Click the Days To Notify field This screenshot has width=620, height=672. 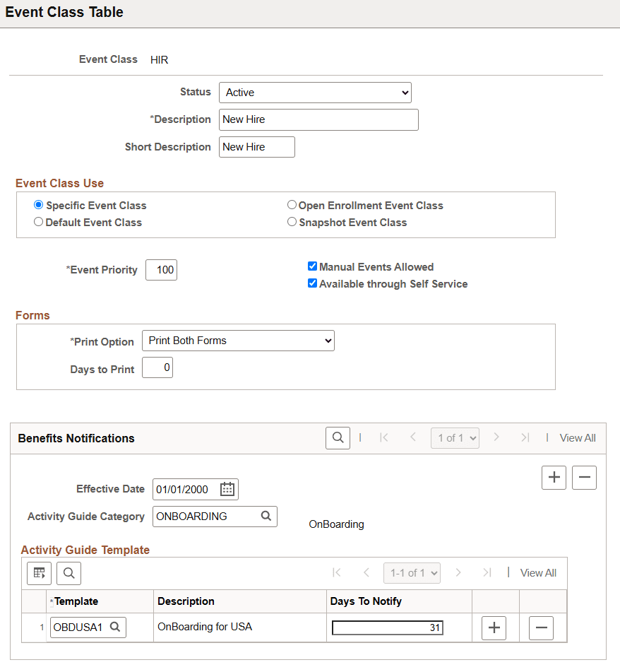tap(388, 628)
